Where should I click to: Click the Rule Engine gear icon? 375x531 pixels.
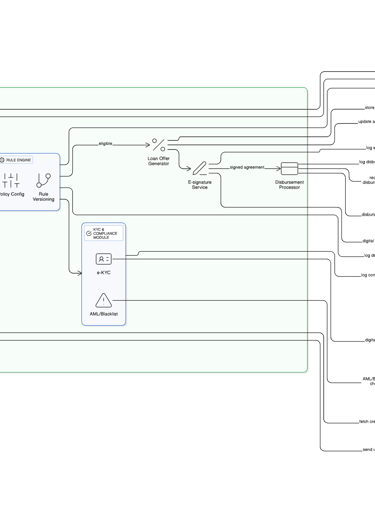[2, 160]
